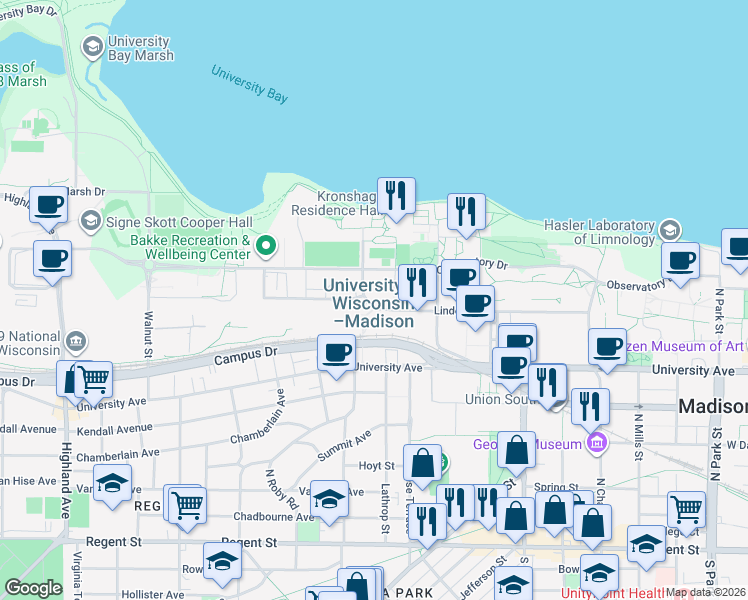Screen dimensions: 748x600
Task: Click the Chadbourne Ave street label
Action: [x=274, y=517]
